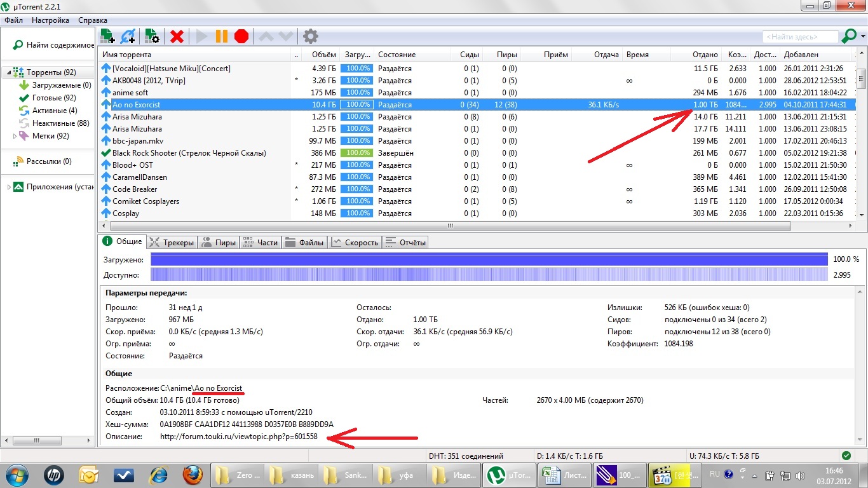The width and height of the screenshot is (868, 488).
Task: Pause the selected torrent with orange icon
Action: (x=222, y=36)
